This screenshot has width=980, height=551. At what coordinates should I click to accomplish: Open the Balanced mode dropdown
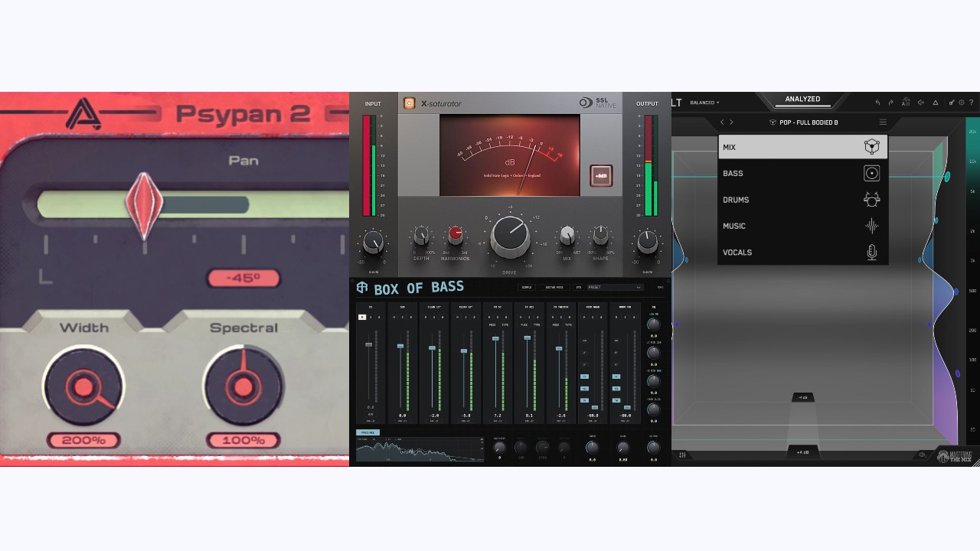704,103
